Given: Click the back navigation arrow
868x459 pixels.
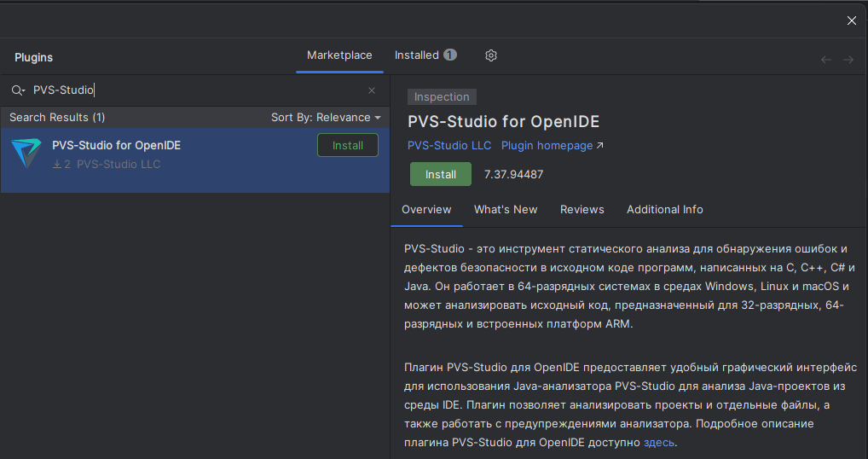Looking at the screenshot, I should point(825,60).
